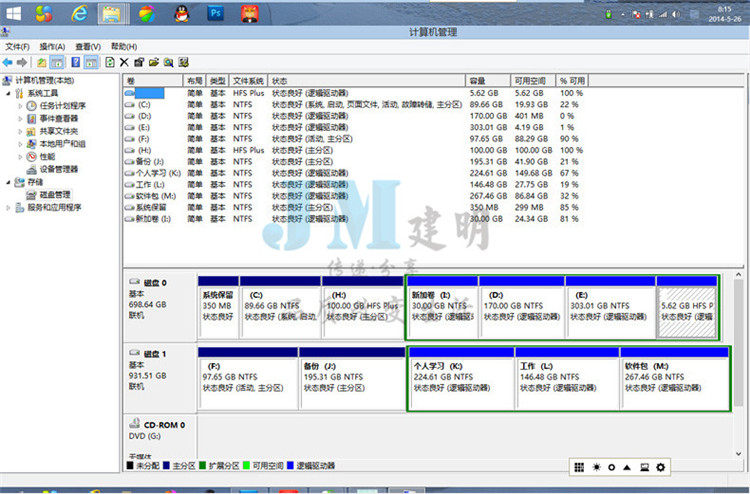Select the 个人学习 (K:) volume row
This screenshot has height=494, width=750.
click(x=354, y=173)
